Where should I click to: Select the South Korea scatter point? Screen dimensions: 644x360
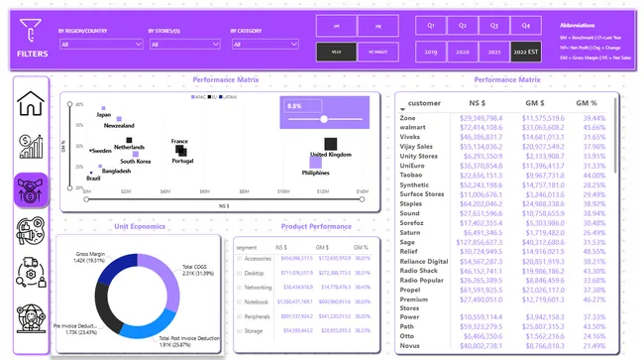[x=136, y=154]
